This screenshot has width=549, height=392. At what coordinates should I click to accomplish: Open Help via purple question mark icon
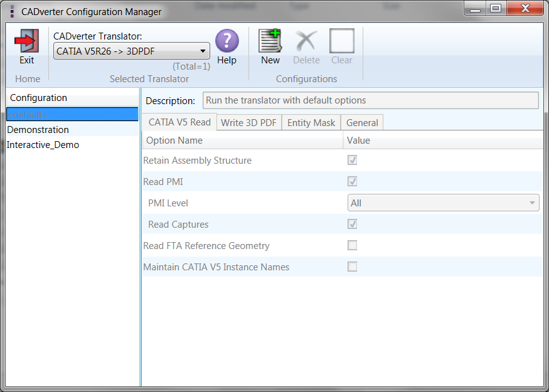(227, 41)
